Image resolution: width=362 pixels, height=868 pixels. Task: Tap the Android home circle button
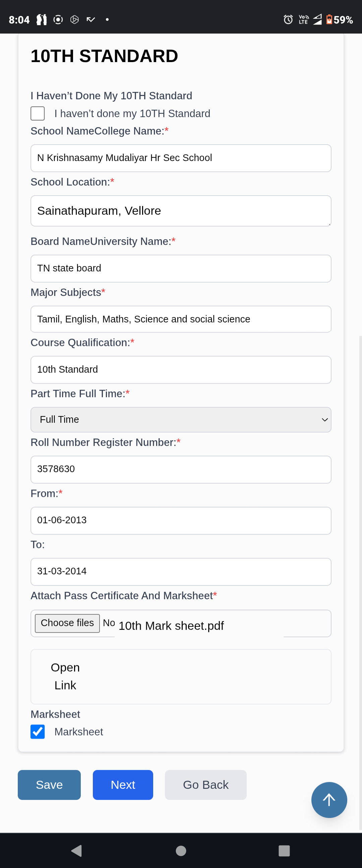point(181,851)
